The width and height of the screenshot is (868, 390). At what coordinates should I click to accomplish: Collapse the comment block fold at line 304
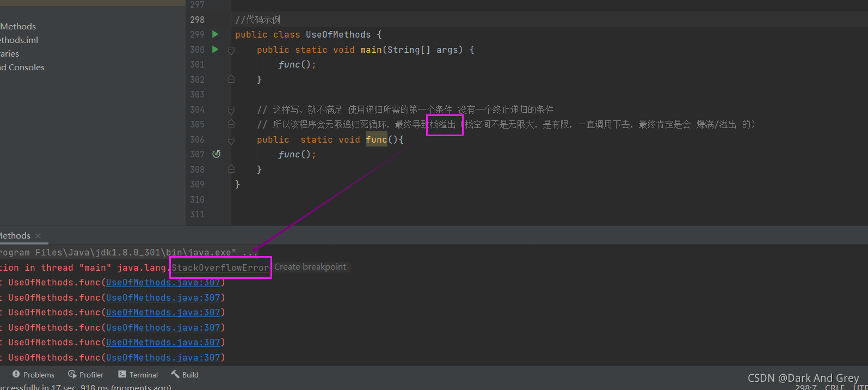(x=231, y=110)
